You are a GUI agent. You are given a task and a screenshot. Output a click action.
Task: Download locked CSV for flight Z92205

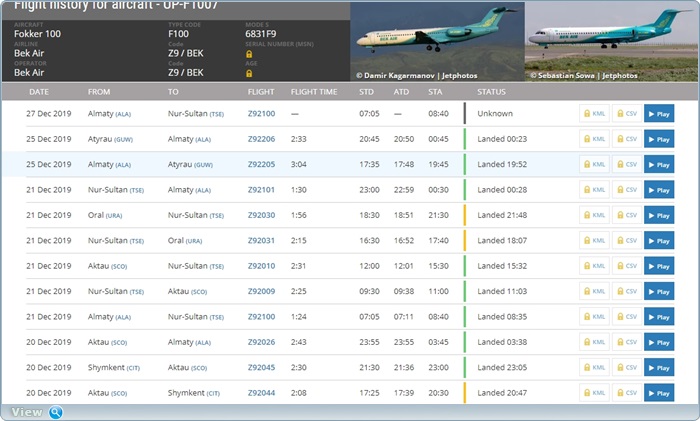click(627, 164)
